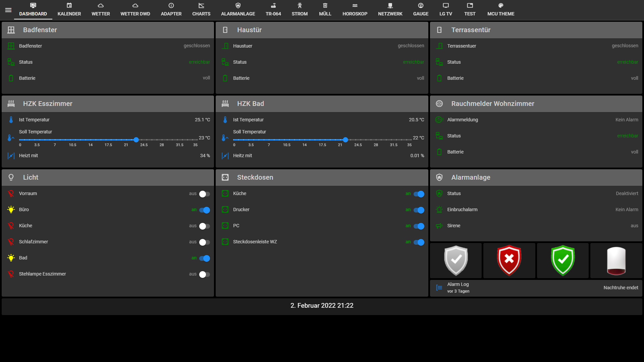Open the Gauge tab

(x=421, y=10)
